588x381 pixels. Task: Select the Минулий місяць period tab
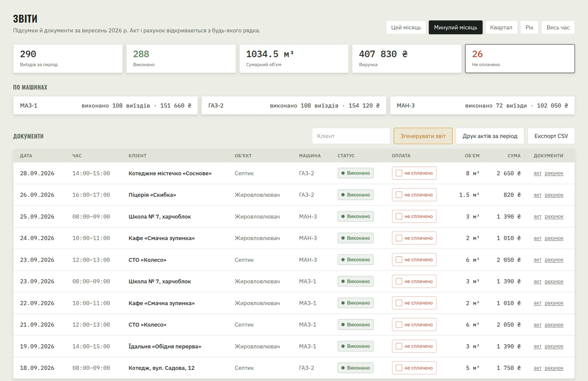click(455, 27)
